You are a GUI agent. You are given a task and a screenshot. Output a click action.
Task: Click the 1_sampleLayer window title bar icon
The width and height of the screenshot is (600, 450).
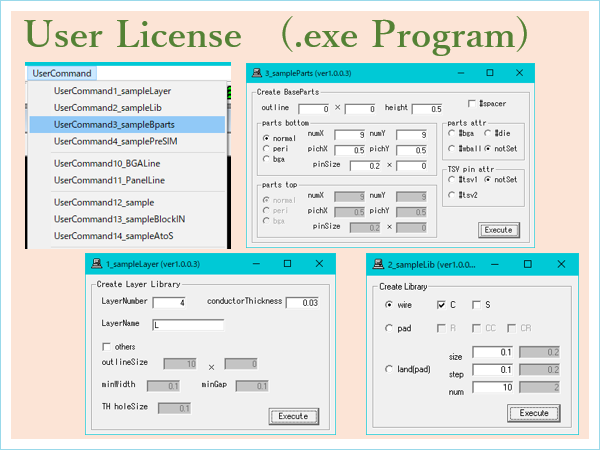(x=96, y=263)
